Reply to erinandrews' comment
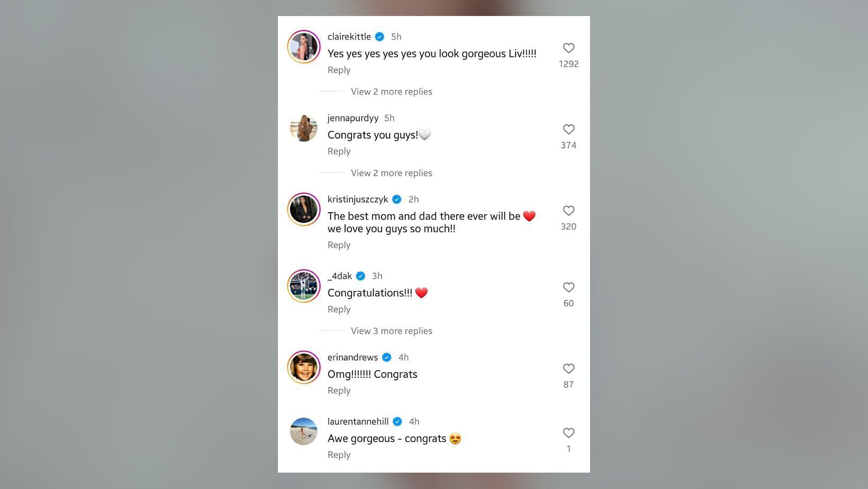 pos(339,391)
